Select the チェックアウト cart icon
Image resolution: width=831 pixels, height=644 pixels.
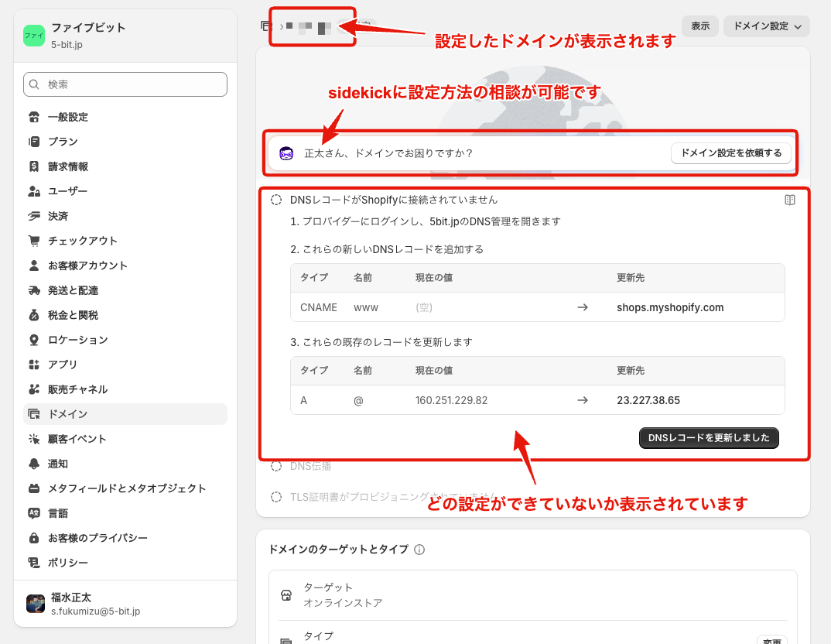coord(34,241)
